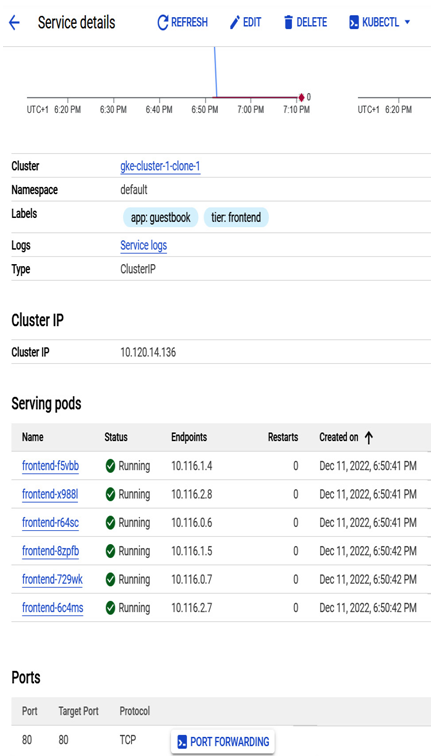Open pod frontend-729wk details
This screenshot has height=756, width=437.
52,580
